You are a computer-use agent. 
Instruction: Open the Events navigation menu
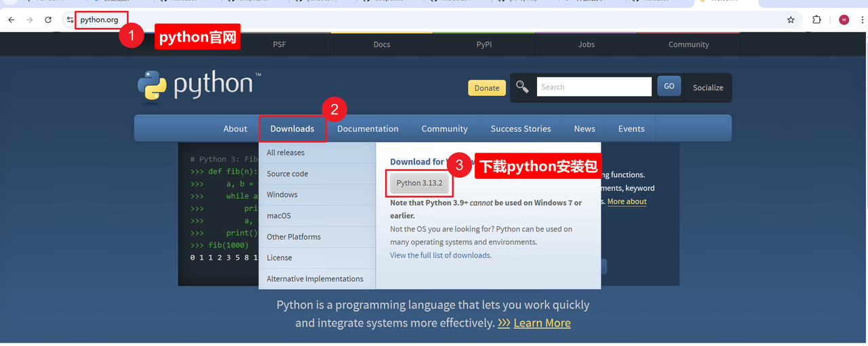(631, 128)
